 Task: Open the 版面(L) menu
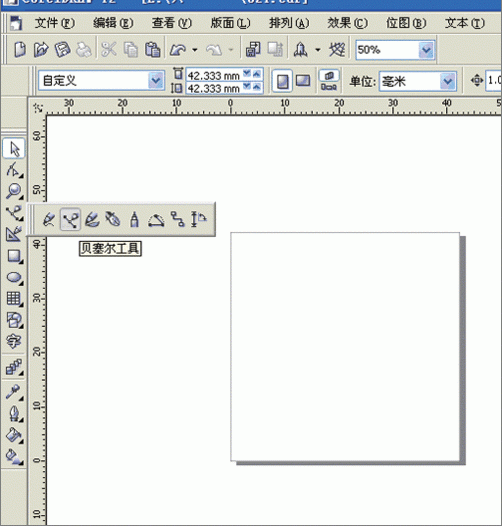click(230, 23)
